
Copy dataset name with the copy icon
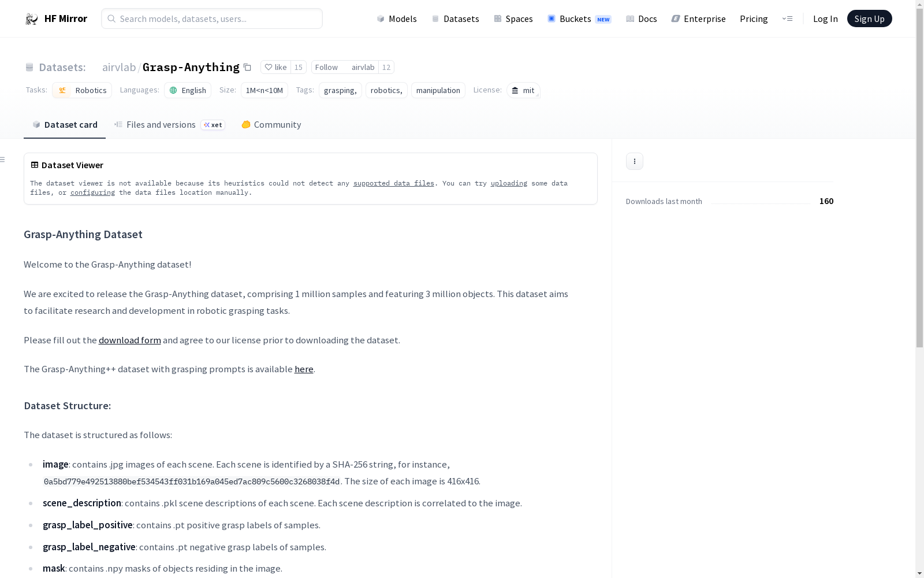(247, 67)
